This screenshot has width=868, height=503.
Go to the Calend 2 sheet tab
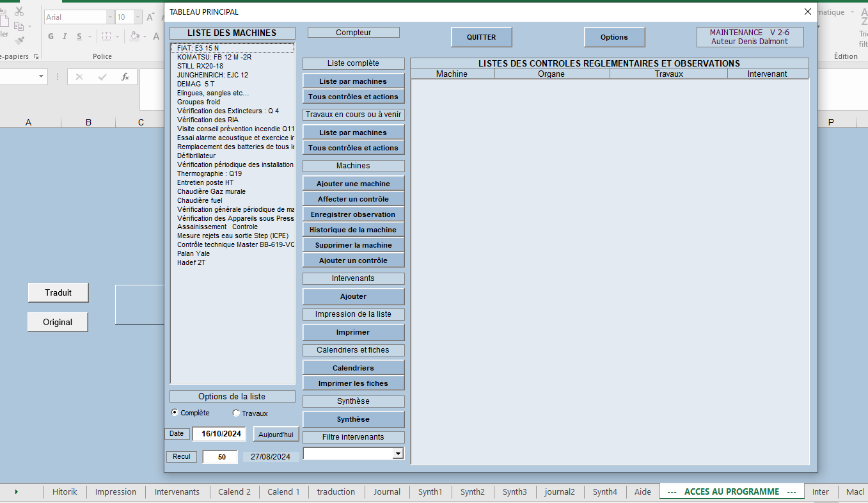tap(234, 491)
